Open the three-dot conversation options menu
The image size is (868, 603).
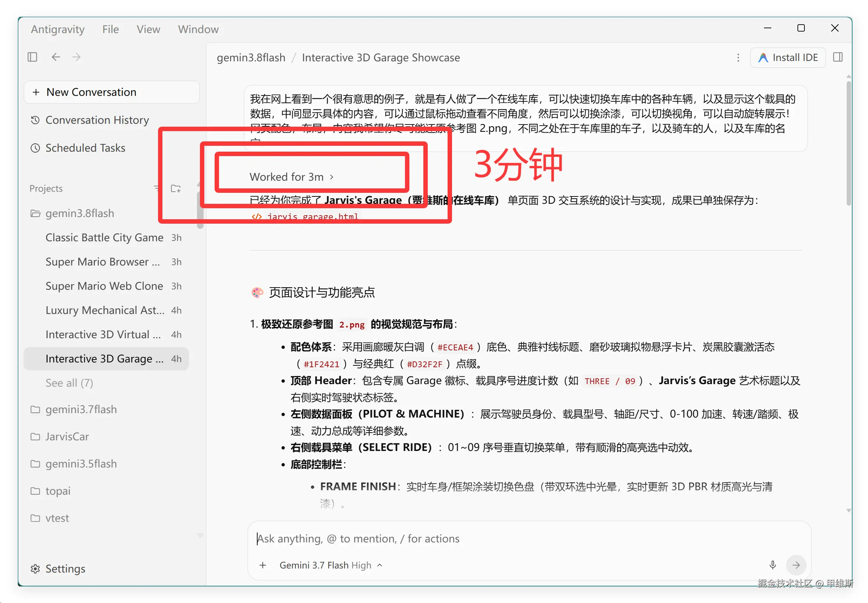(x=738, y=57)
